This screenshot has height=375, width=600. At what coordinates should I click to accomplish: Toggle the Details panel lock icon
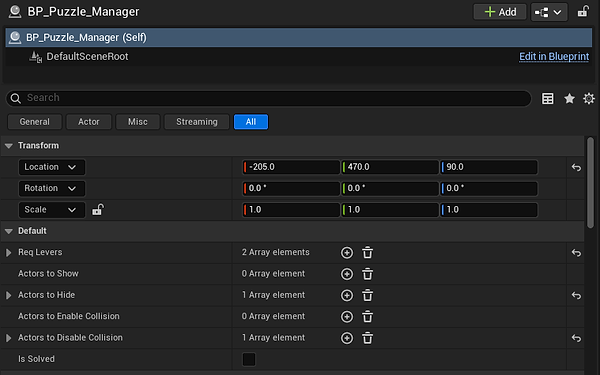point(583,11)
